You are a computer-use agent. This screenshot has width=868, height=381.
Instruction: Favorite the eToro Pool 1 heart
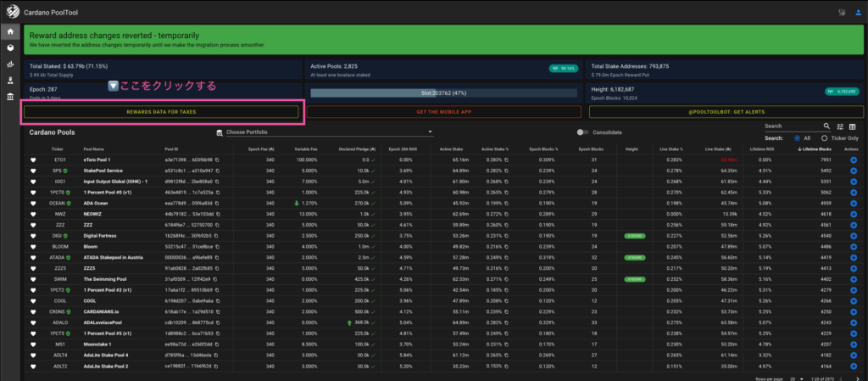(x=33, y=160)
